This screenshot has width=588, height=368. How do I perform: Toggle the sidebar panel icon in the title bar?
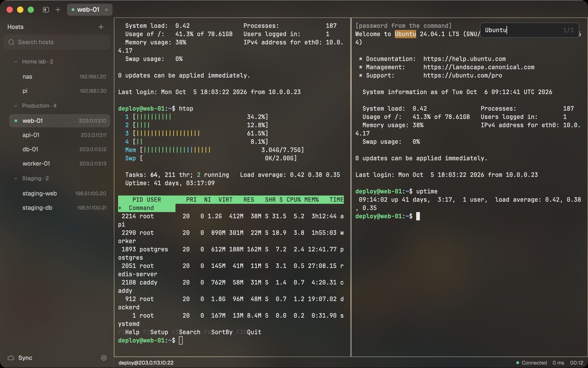pos(46,10)
